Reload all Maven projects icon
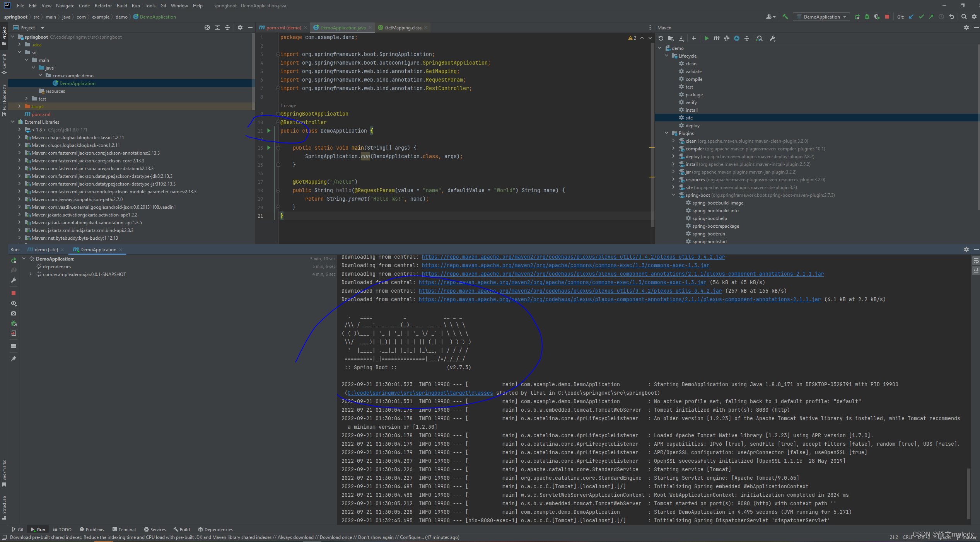 pyautogui.click(x=661, y=38)
